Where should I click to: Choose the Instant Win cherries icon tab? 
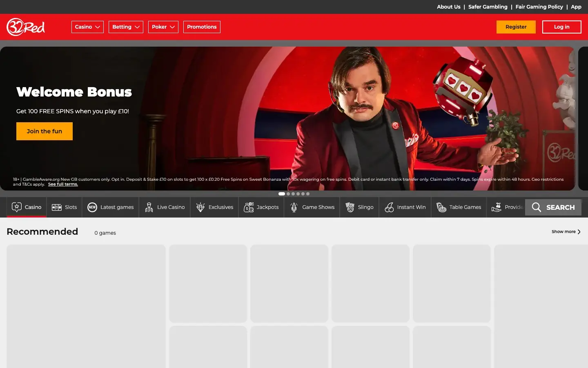(x=405, y=207)
